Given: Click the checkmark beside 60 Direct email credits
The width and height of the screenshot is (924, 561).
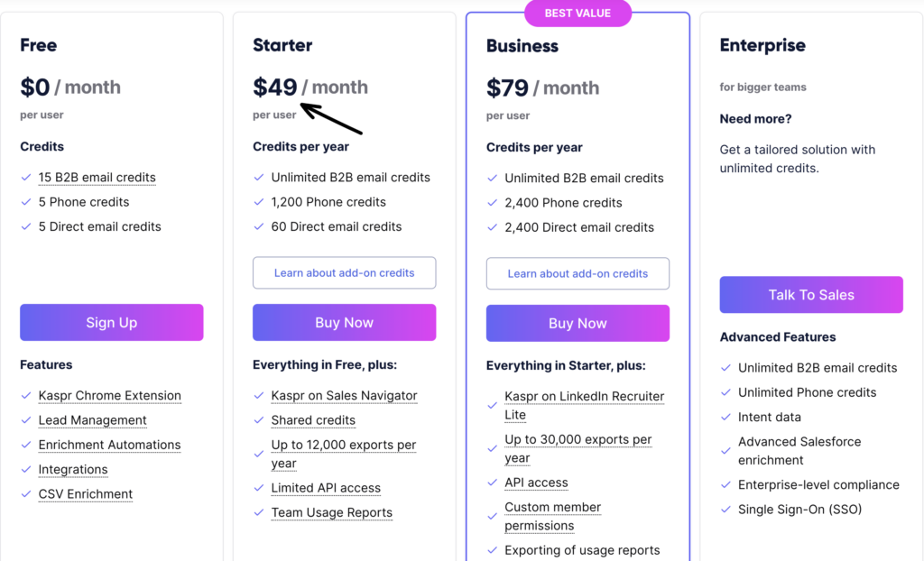Looking at the screenshot, I should click(261, 227).
